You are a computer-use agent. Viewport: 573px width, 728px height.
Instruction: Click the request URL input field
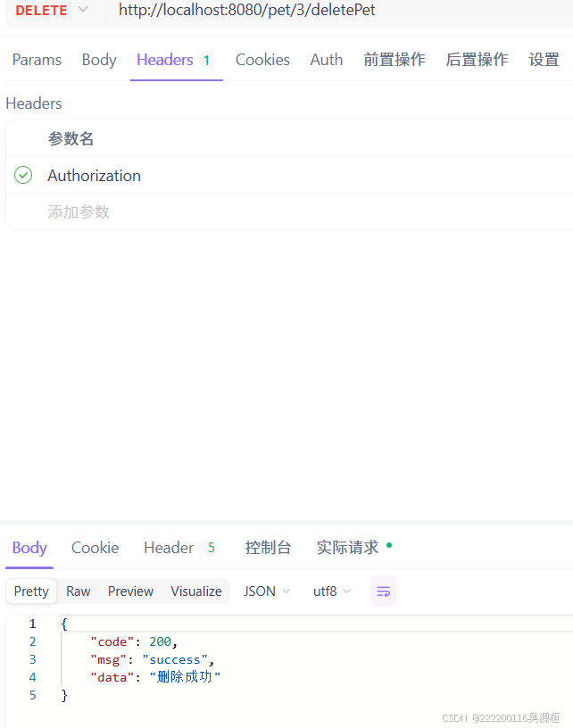[x=339, y=10]
